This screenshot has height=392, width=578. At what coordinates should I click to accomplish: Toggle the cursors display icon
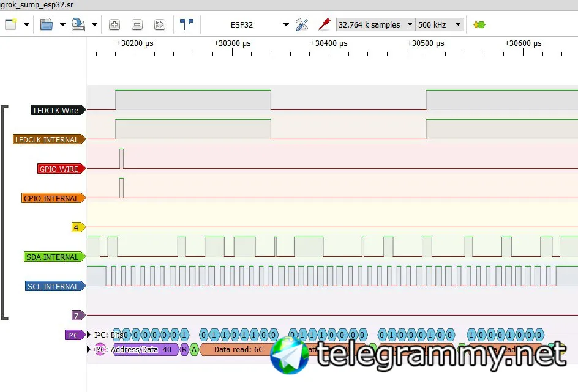point(187,24)
